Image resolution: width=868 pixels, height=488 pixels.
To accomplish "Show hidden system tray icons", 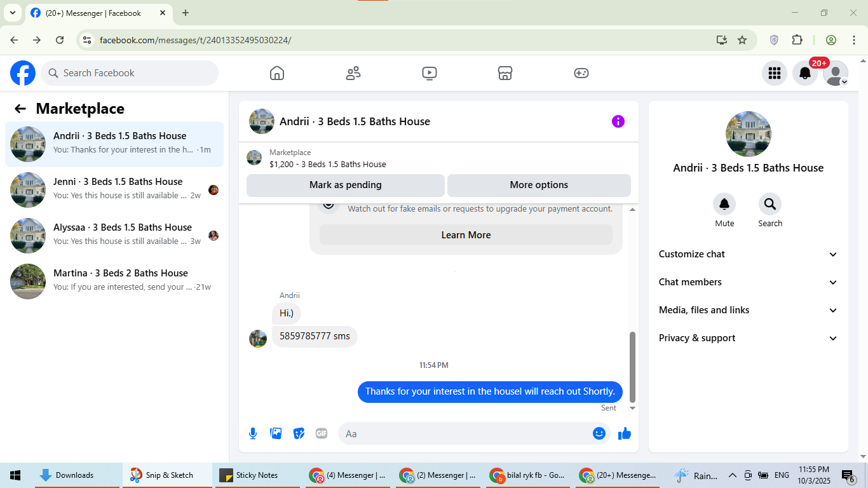I will tap(732, 475).
